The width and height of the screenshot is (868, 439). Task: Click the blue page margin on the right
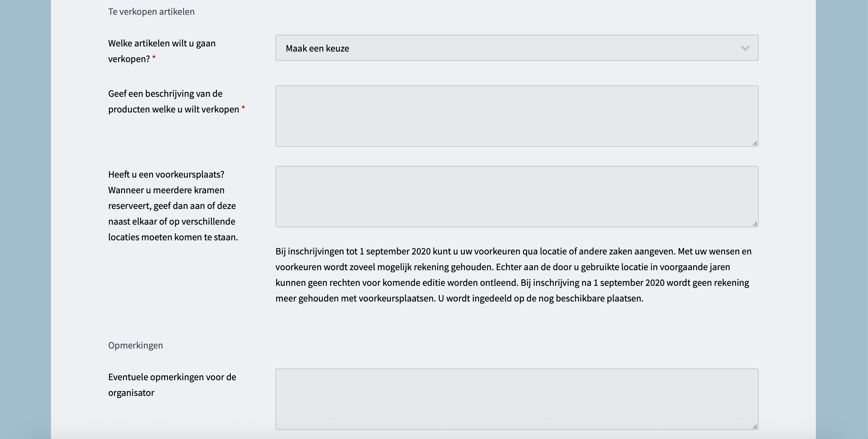(x=842, y=219)
